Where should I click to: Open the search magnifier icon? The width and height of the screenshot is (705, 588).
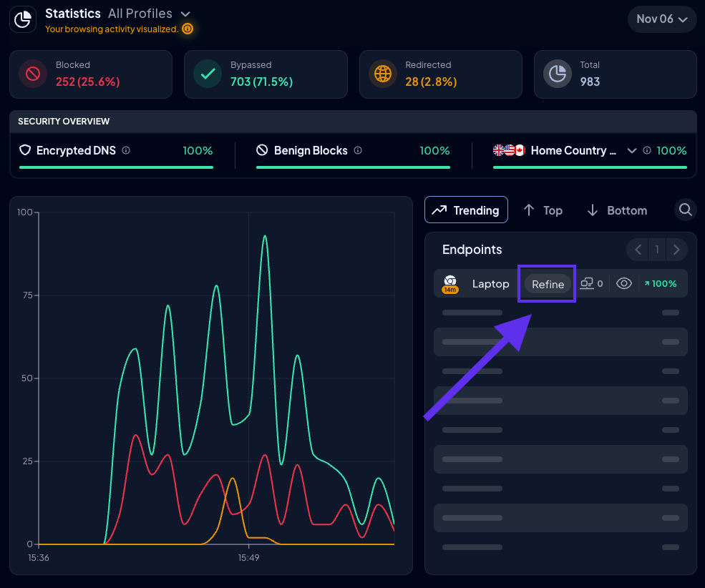(x=685, y=210)
